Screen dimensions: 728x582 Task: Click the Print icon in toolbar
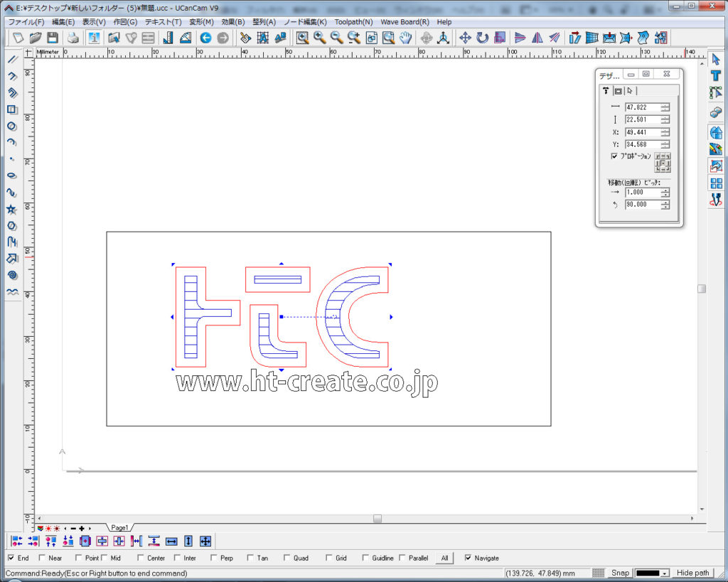(x=73, y=38)
